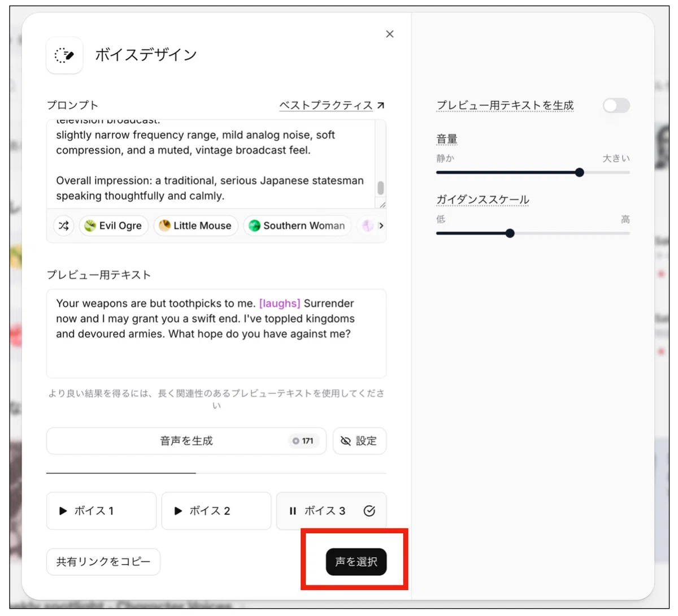Play ボイス 2 preview
Screen dimensions: 678x616
[216, 511]
